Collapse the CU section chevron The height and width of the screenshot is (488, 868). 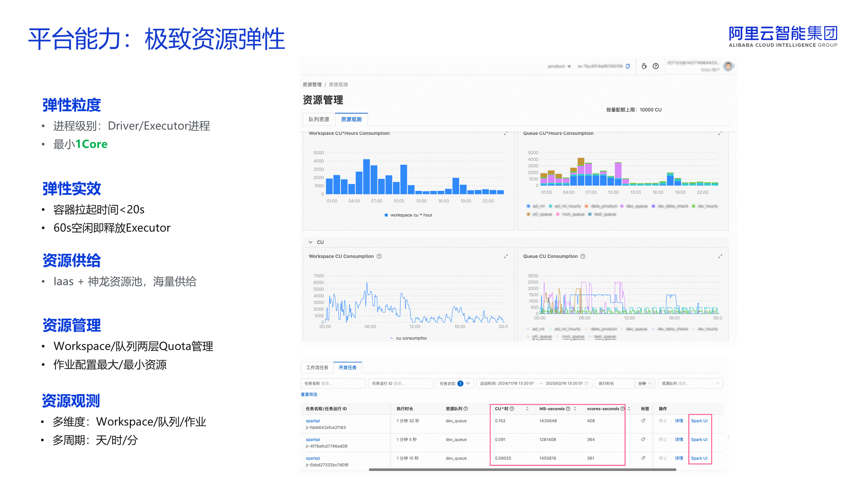[310, 242]
